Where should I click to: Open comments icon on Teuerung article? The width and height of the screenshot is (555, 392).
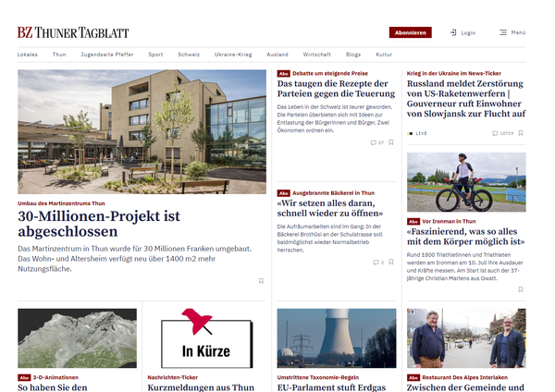click(x=373, y=142)
